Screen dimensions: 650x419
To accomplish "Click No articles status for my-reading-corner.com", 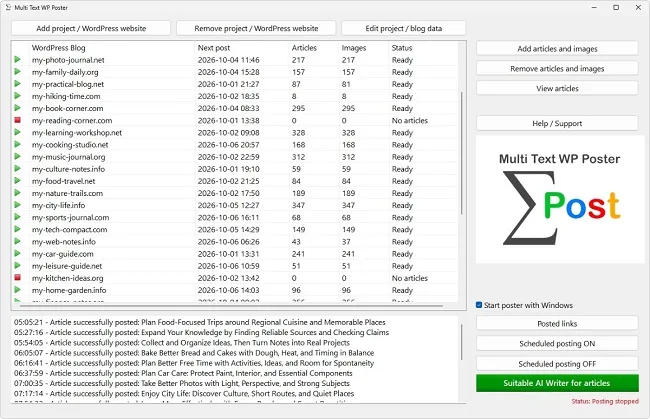I will point(410,120).
